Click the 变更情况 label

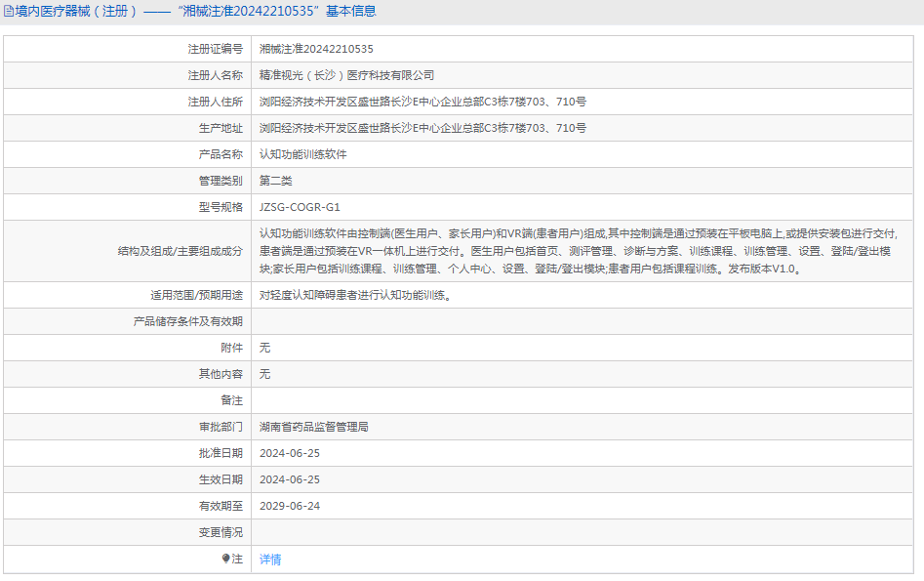pyautogui.click(x=221, y=532)
